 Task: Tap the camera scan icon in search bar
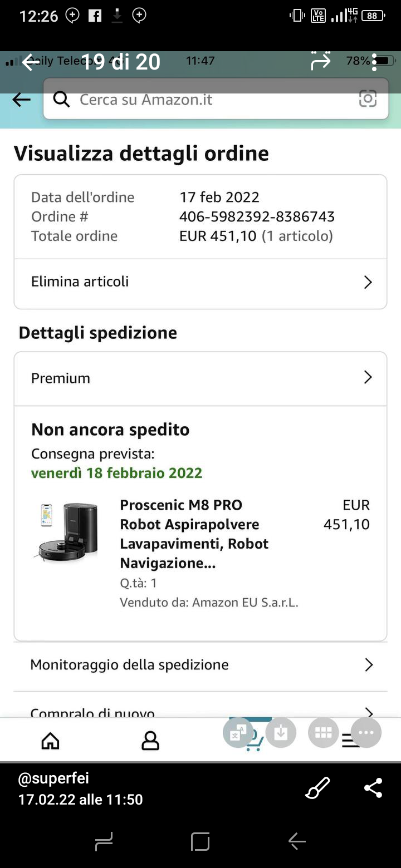click(x=368, y=100)
